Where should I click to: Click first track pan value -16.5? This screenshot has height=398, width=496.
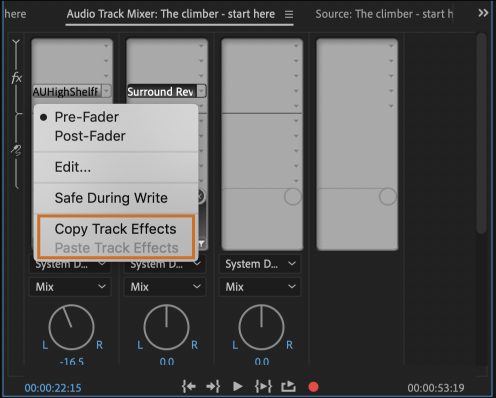click(72, 361)
